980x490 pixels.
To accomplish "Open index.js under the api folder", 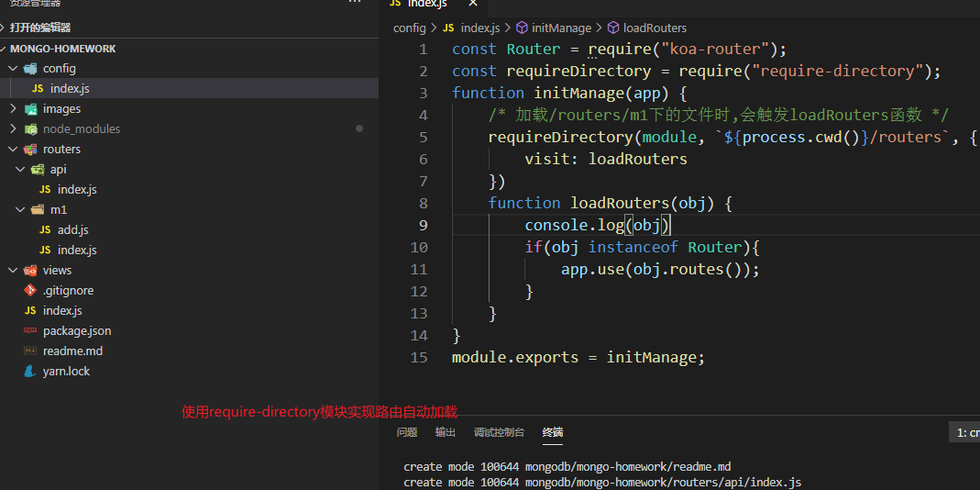I will [x=78, y=190].
